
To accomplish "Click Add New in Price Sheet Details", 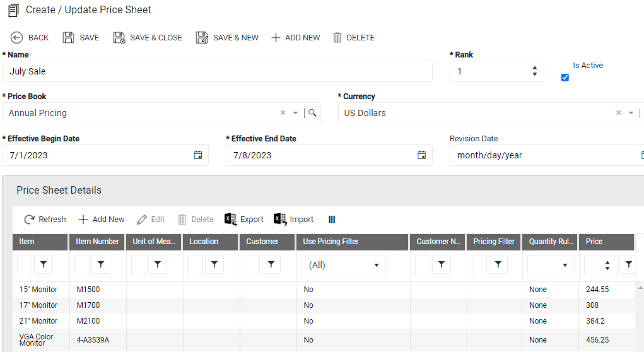I will click(x=102, y=220).
